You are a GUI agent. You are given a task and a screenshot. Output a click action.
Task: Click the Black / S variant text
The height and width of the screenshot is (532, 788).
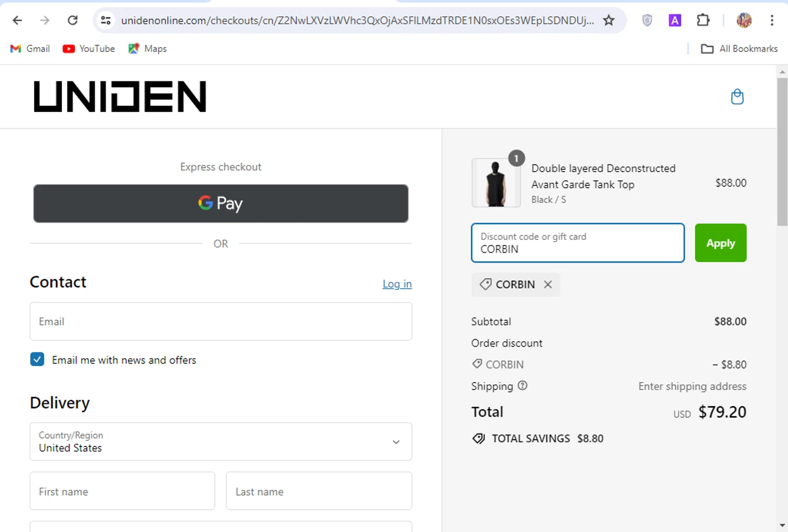coord(548,200)
